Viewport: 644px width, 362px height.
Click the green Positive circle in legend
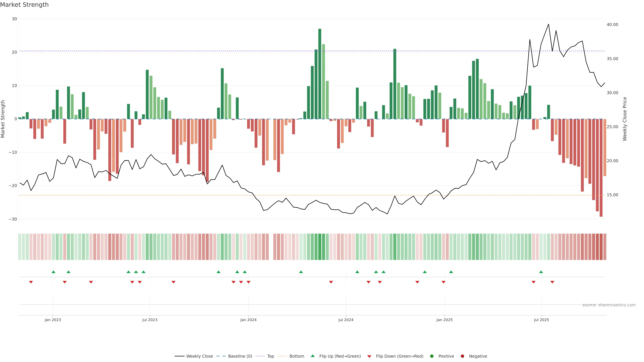(432, 356)
